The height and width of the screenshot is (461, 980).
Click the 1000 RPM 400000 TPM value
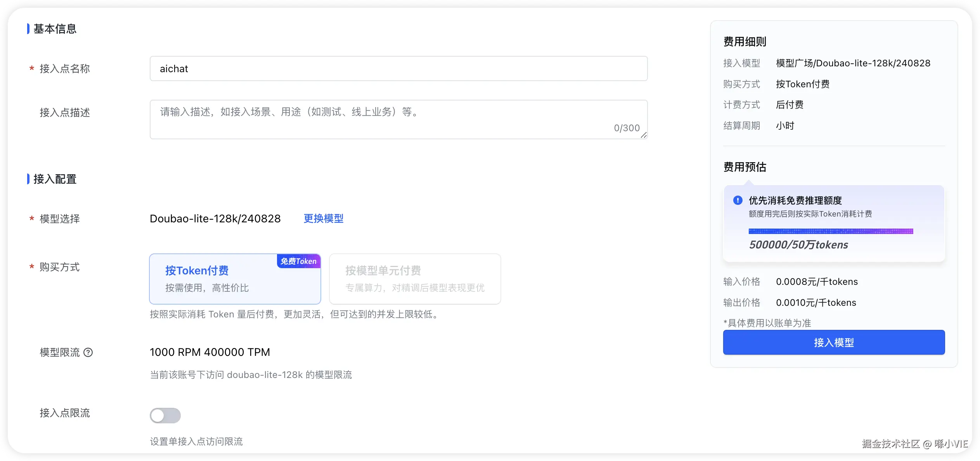pos(210,352)
